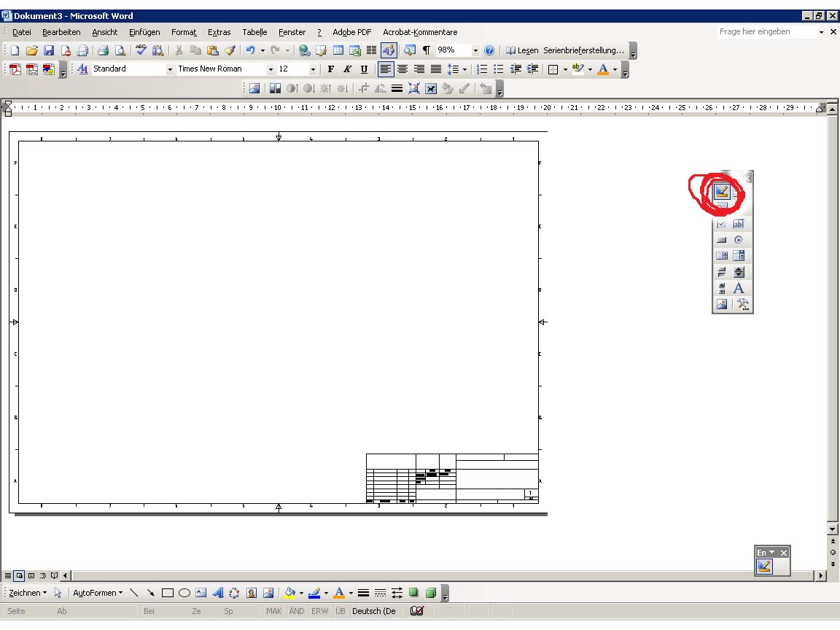This screenshot has height=630, width=840.
Task: Draw an arrow with the Drawing toolbar
Action: 150,593
